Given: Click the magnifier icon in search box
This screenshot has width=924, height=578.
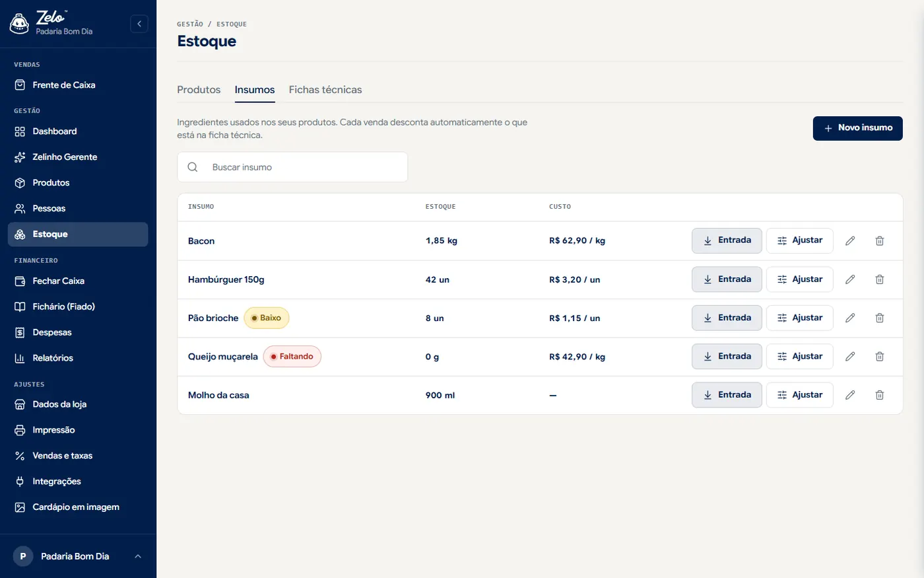Looking at the screenshot, I should [193, 167].
